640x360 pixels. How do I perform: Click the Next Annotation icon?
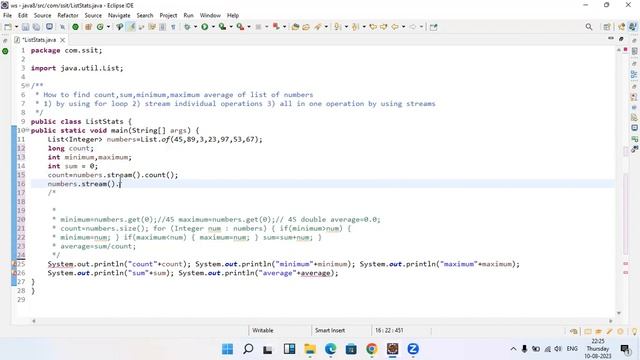(338, 27)
